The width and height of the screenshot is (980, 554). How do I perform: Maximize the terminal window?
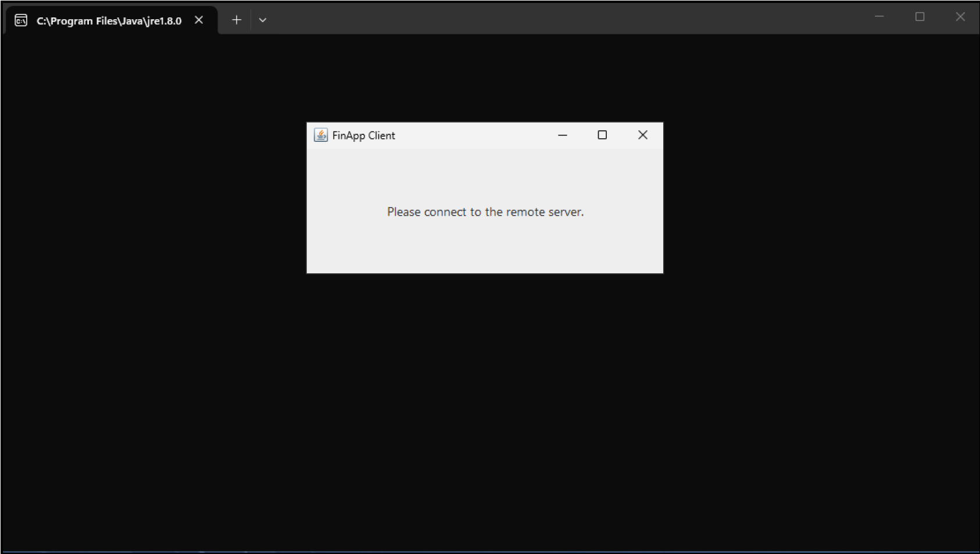coord(920,17)
